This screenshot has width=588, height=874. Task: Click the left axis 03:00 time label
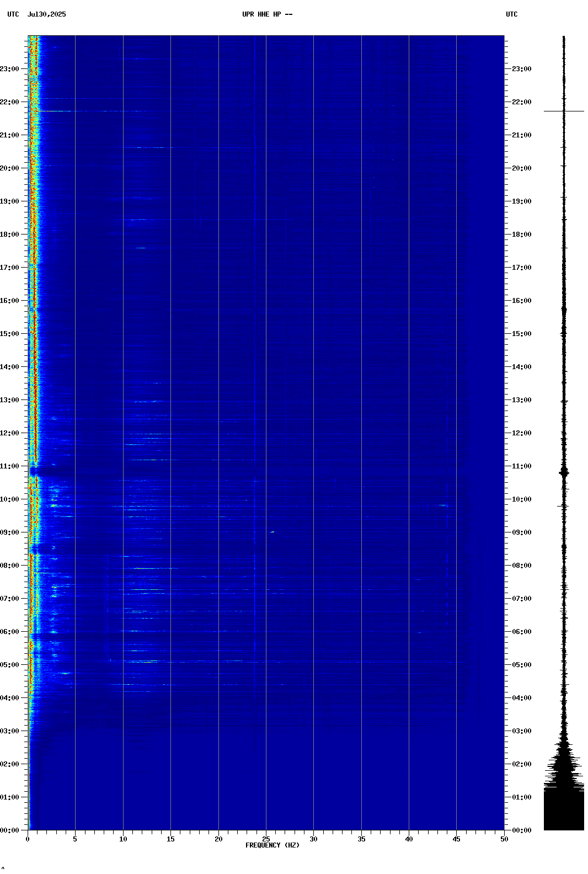(9, 731)
